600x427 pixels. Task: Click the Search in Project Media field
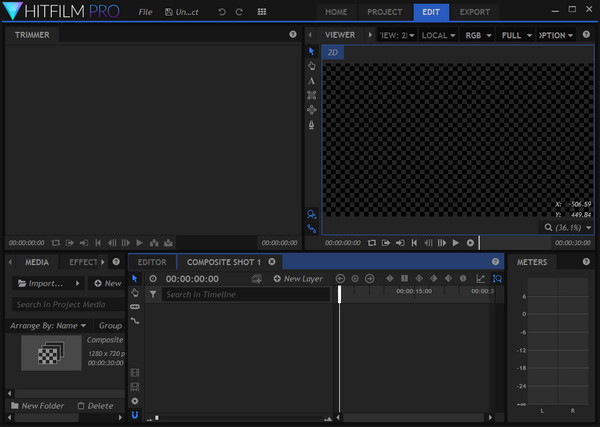tap(62, 304)
